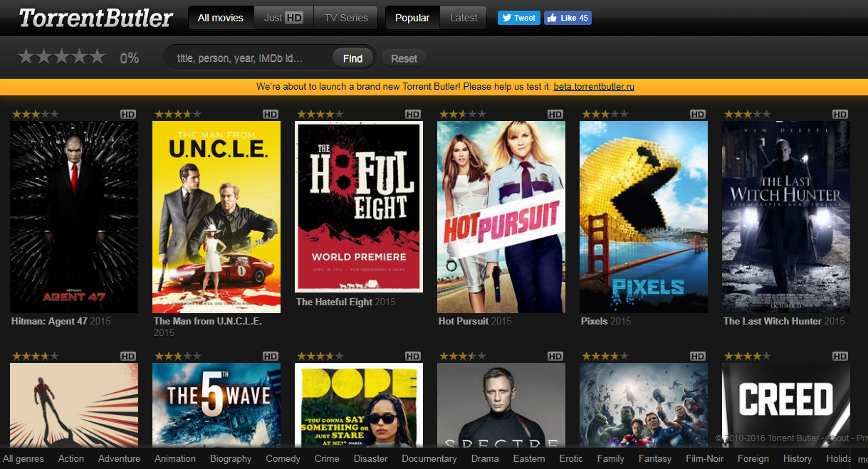
Task: Filter by the Eastern genre
Action: 529,458
